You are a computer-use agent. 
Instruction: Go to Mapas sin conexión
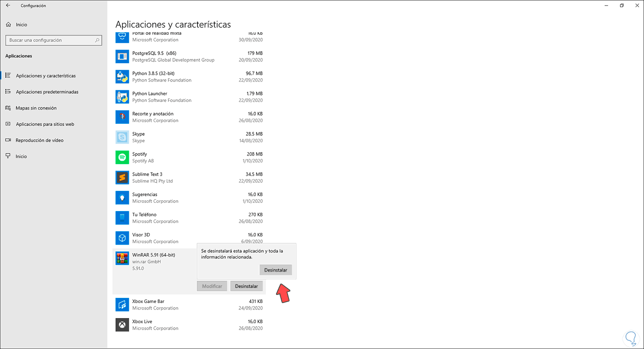tap(36, 108)
